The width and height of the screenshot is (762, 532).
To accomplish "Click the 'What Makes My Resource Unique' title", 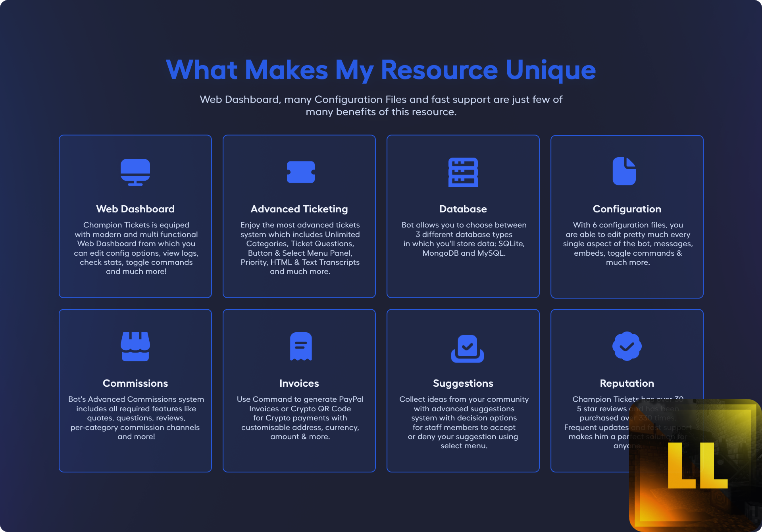I will point(381,70).
